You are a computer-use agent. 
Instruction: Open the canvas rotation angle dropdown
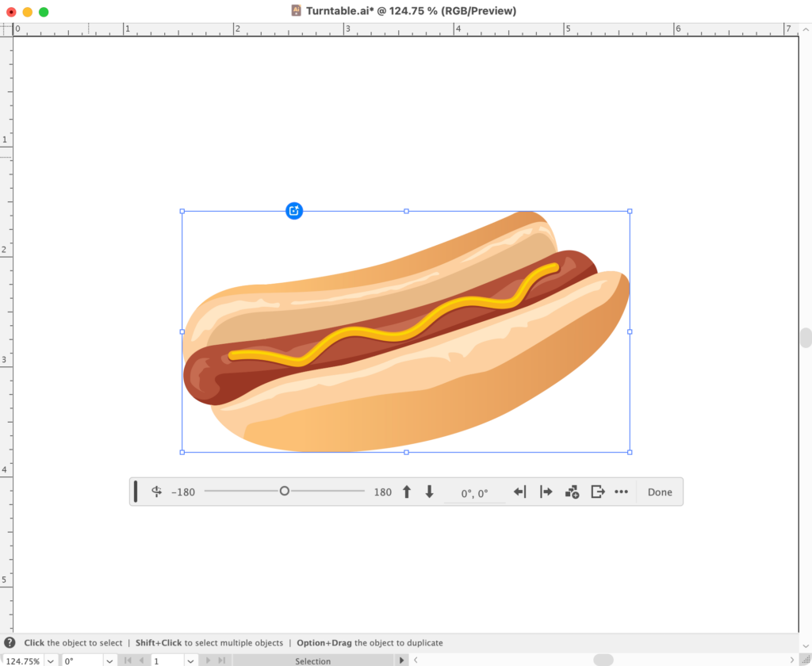[110, 660]
